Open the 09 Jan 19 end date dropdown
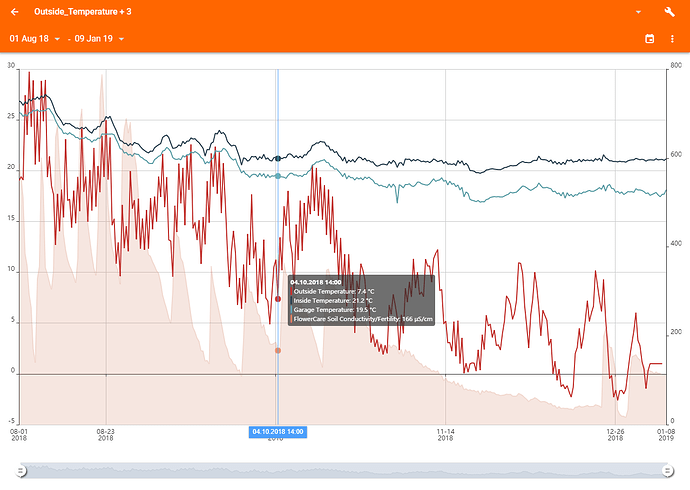The height and width of the screenshot is (490, 690). click(99, 39)
